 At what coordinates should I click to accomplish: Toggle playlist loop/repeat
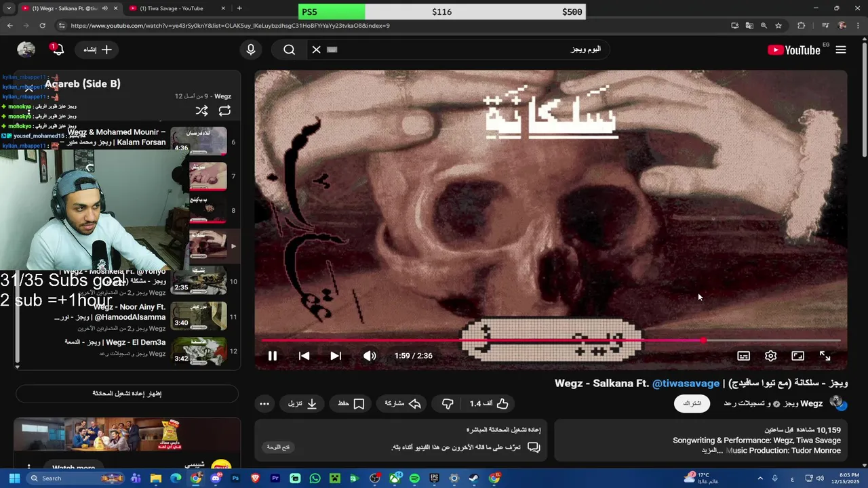[224, 110]
